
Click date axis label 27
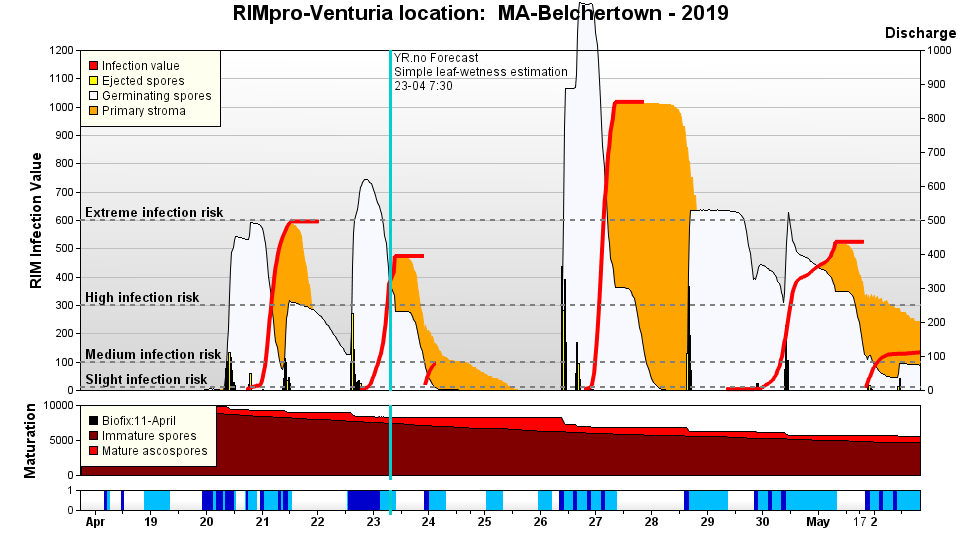point(596,522)
